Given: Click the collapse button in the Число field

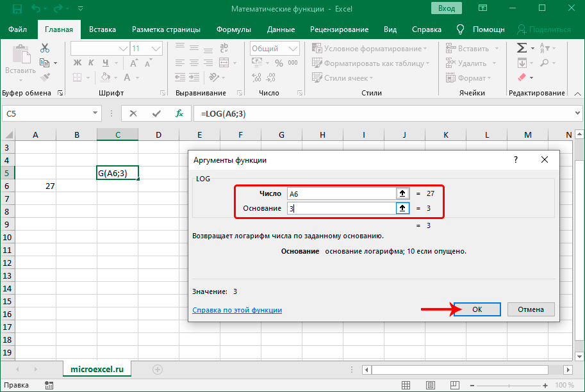Looking at the screenshot, I should pos(403,193).
